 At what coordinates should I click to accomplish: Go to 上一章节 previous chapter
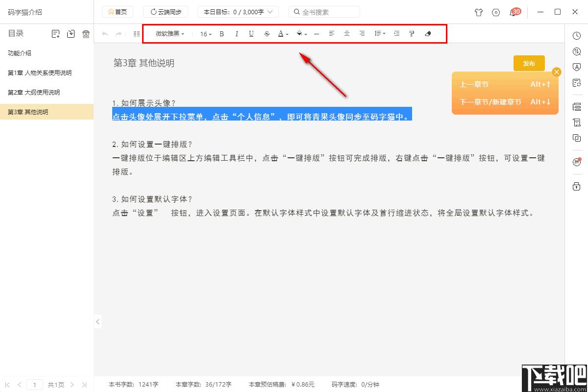[505, 84]
